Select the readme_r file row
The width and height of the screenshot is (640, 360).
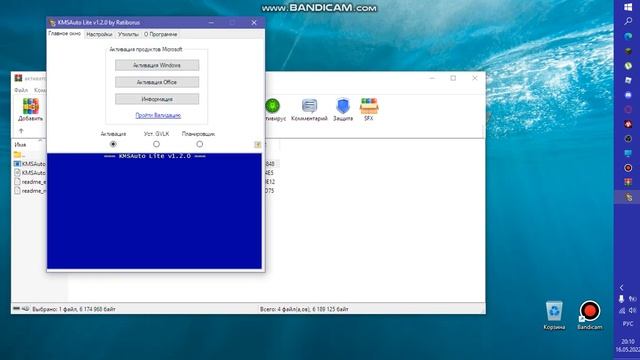tap(29, 191)
